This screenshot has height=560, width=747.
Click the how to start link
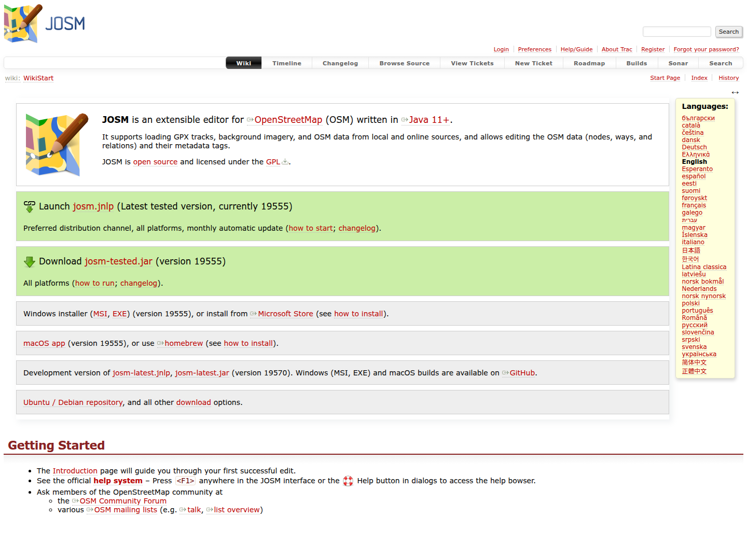311,228
